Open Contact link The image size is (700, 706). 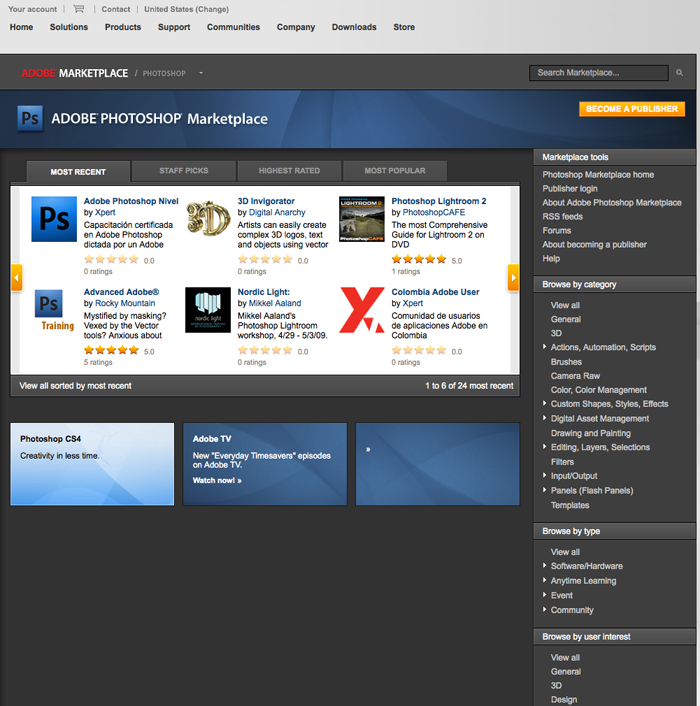pyautogui.click(x=116, y=9)
